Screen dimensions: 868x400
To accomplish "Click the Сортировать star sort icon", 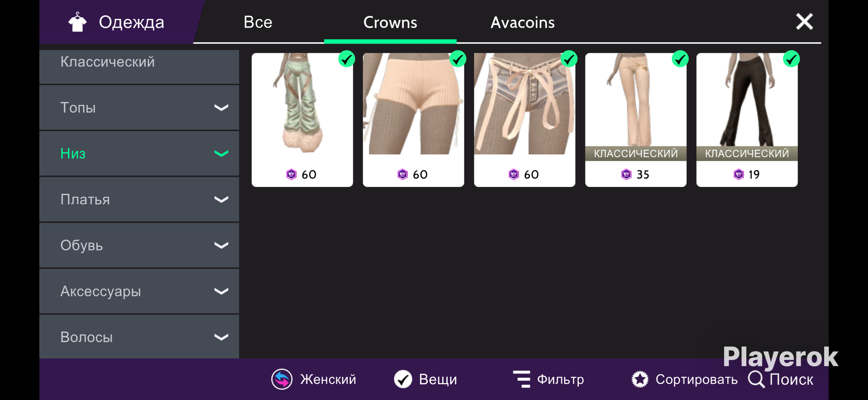I will tap(640, 379).
